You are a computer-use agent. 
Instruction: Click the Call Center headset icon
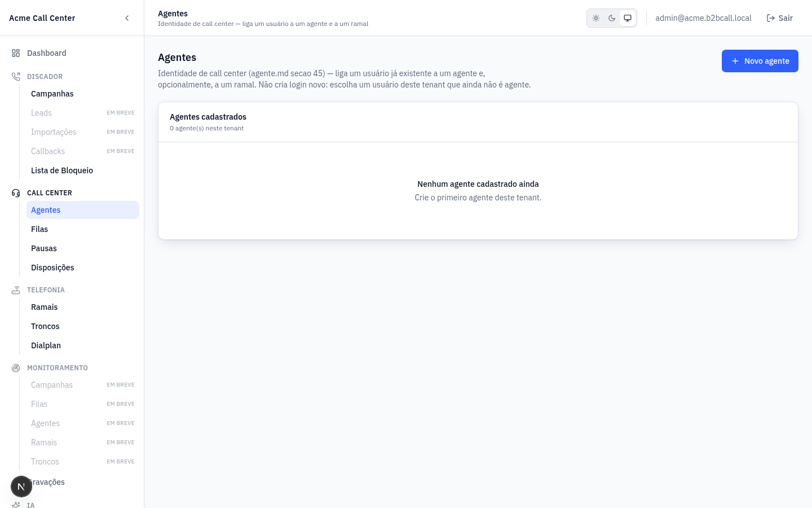[16, 193]
